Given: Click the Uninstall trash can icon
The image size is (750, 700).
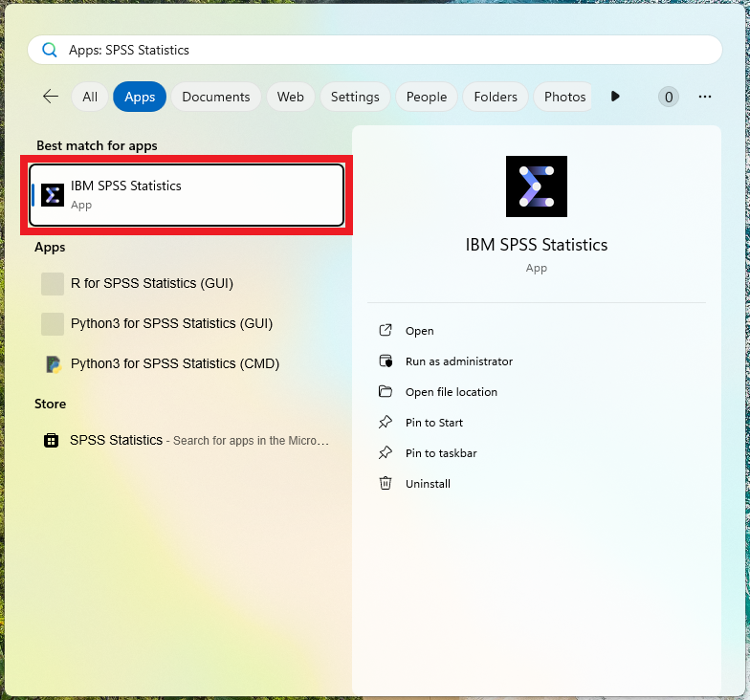Looking at the screenshot, I should 386,484.
